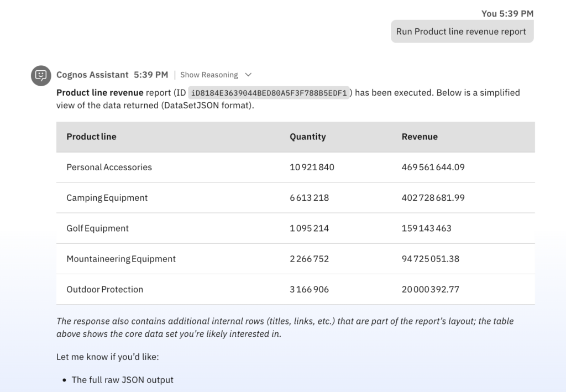
Task: Click the Product line column header
Action: pyautogui.click(x=91, y=137)
